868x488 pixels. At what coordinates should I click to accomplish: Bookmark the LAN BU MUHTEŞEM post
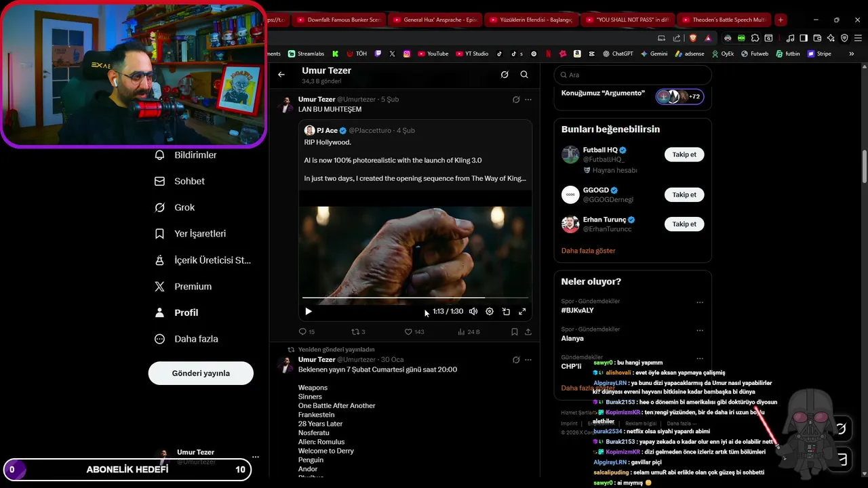click(515, 332)
